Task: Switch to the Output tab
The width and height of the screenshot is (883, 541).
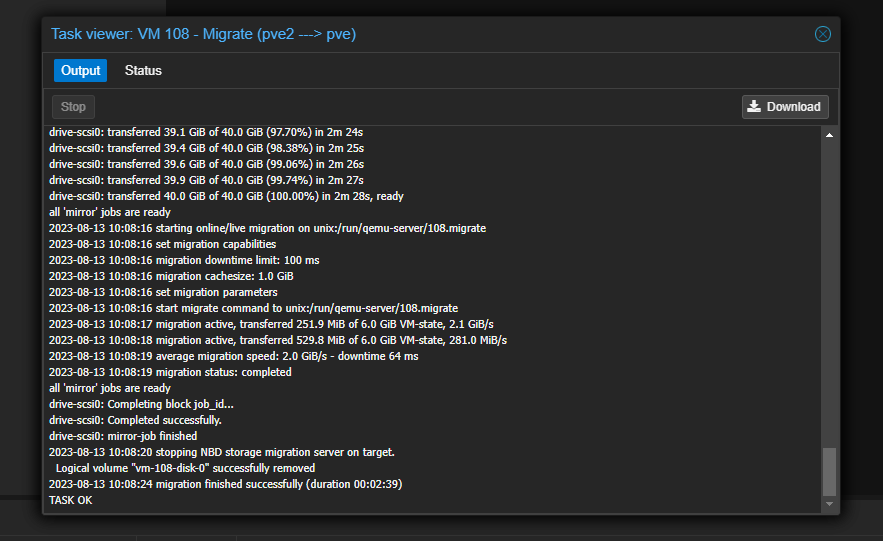Action: pos(80,71)
